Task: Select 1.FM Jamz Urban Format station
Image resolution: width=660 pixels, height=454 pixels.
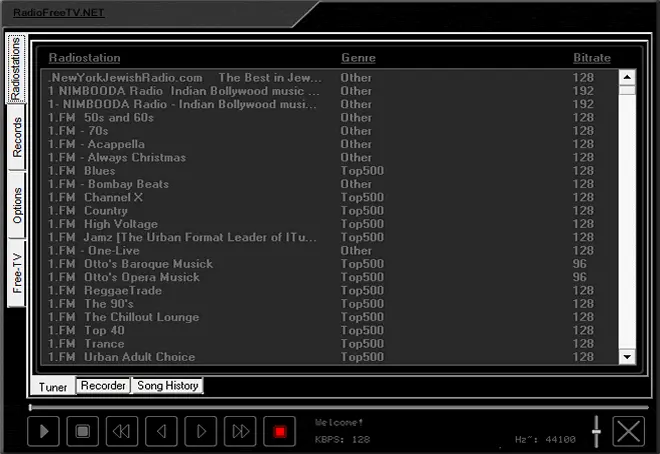Action: pyautogui.click(x=330, y=237)
